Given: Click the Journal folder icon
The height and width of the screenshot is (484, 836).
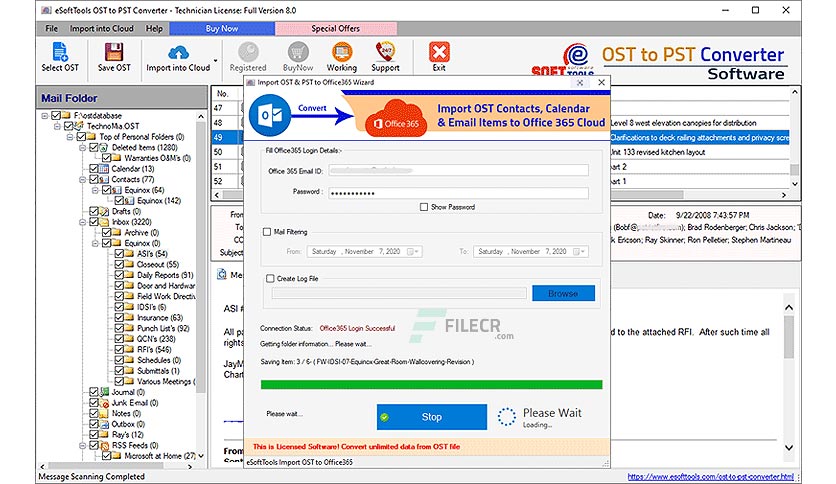Looking at the screenshot, I should 104,392.
